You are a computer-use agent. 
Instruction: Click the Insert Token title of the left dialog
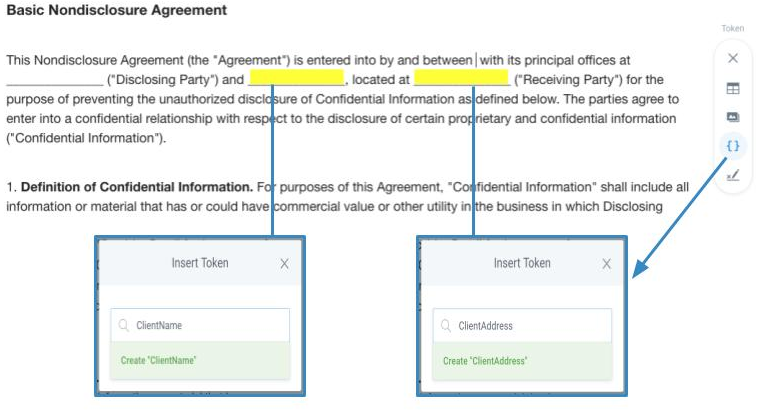[200, 263]
